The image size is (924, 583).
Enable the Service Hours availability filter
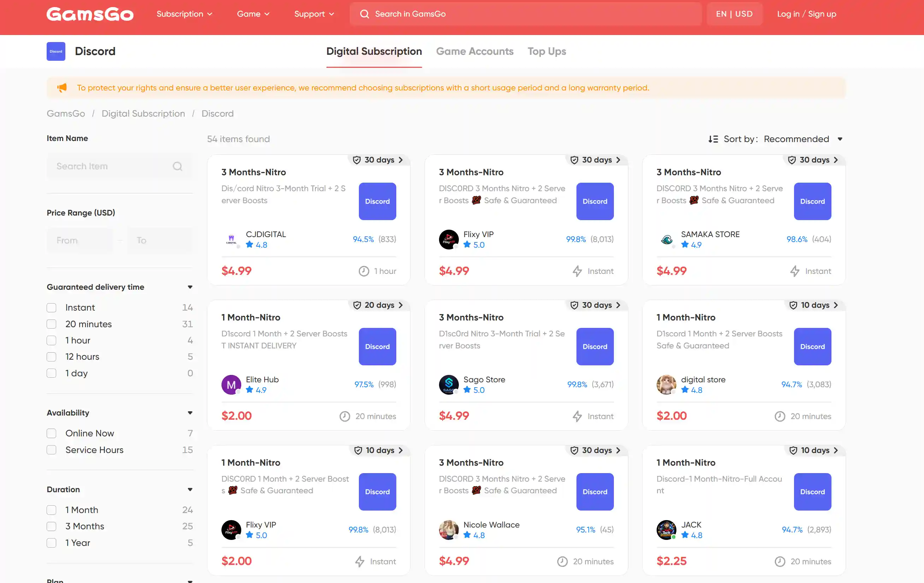click(52, 450)
